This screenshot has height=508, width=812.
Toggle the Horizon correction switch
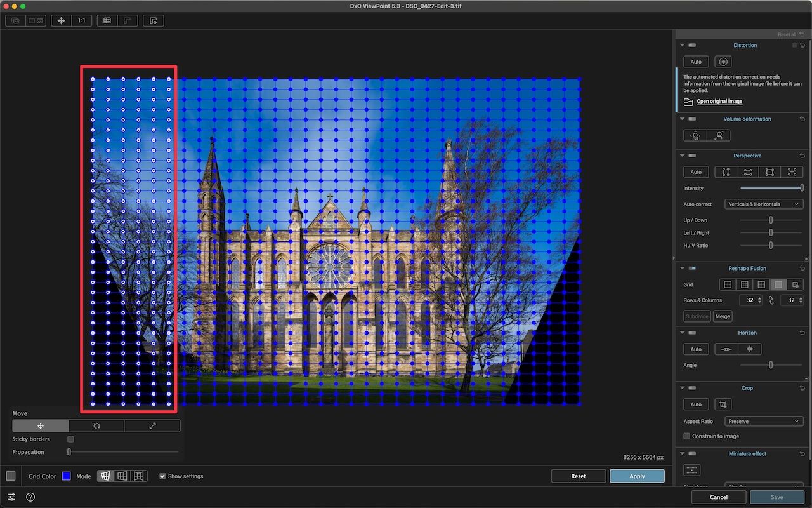coord(692,333)
